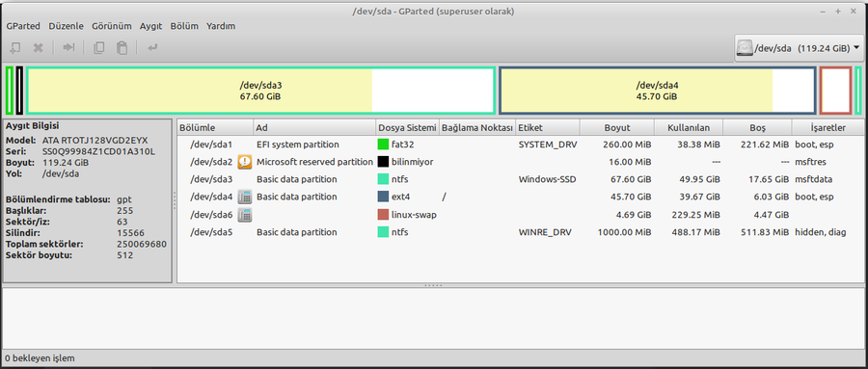The image size is (868, 369).
Task: Select the small green fat32 block in disk map
Action: 10,91
